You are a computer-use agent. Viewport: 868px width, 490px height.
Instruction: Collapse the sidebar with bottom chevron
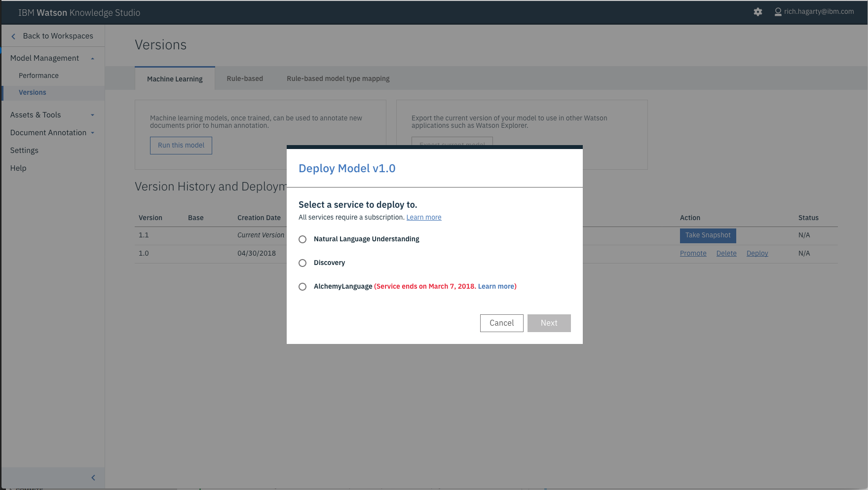[93, 478]
